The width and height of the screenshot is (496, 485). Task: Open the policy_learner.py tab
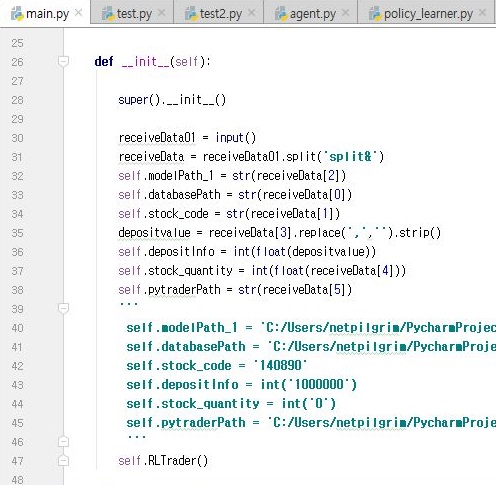pos(426,13)
